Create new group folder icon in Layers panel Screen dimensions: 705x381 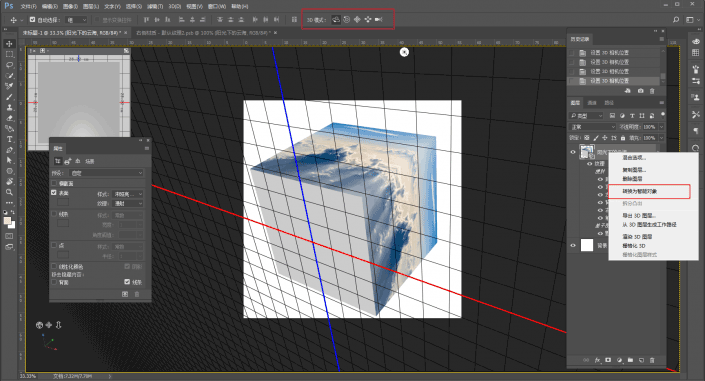tap(630, 360)
